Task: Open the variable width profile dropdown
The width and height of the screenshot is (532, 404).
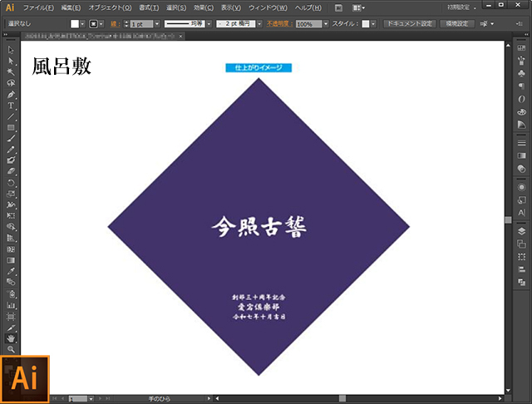Action: [209, 24]
